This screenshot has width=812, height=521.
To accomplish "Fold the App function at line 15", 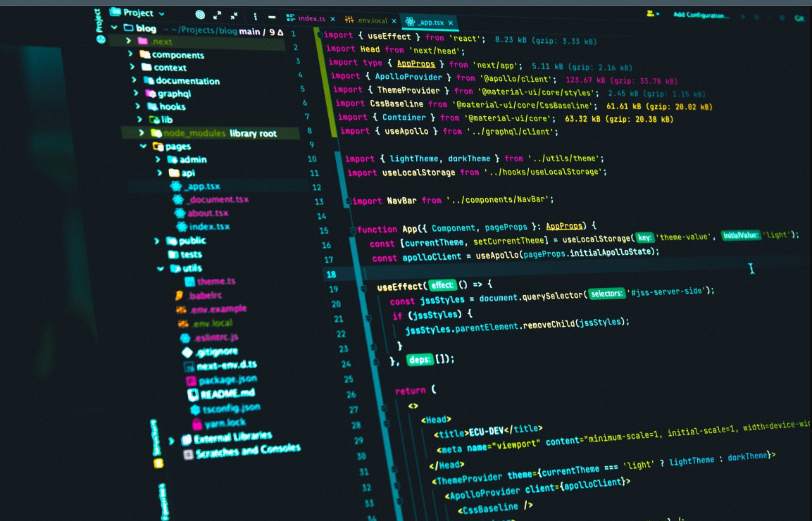I will click(353, 230).
